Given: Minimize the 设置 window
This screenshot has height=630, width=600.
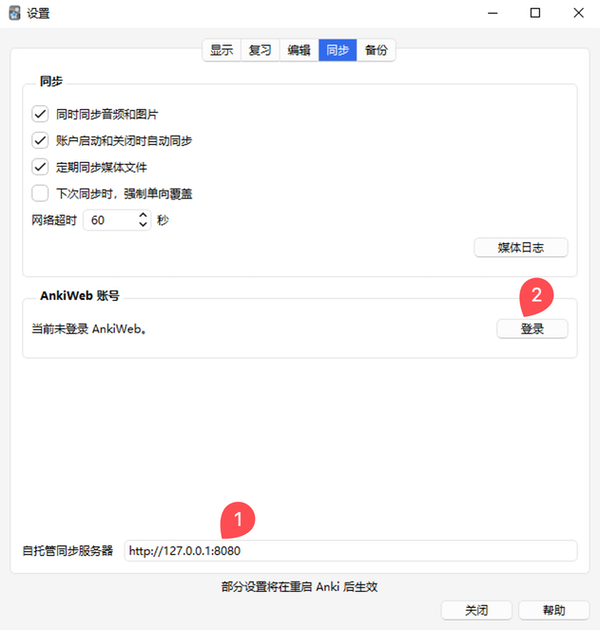Looking at the screenshot, I should click(493, 13).
